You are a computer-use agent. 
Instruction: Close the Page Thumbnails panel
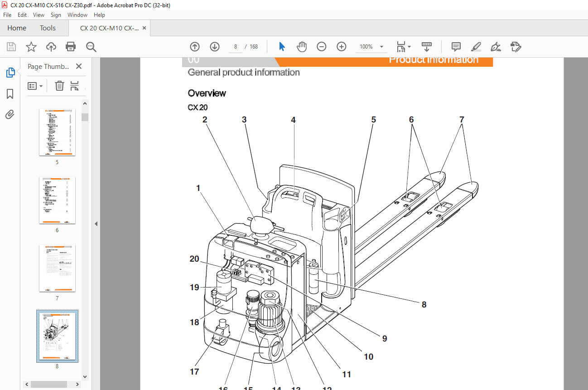coord(79,66)
